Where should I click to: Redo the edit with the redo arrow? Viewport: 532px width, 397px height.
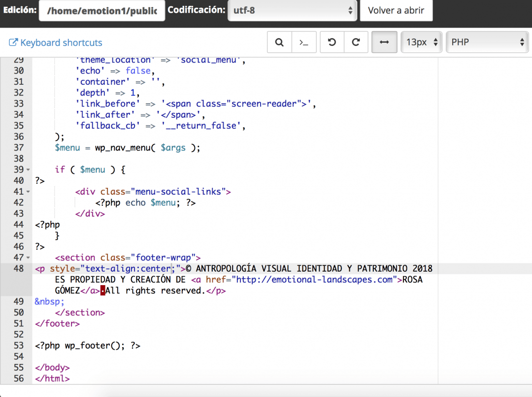tap(356, 42)
